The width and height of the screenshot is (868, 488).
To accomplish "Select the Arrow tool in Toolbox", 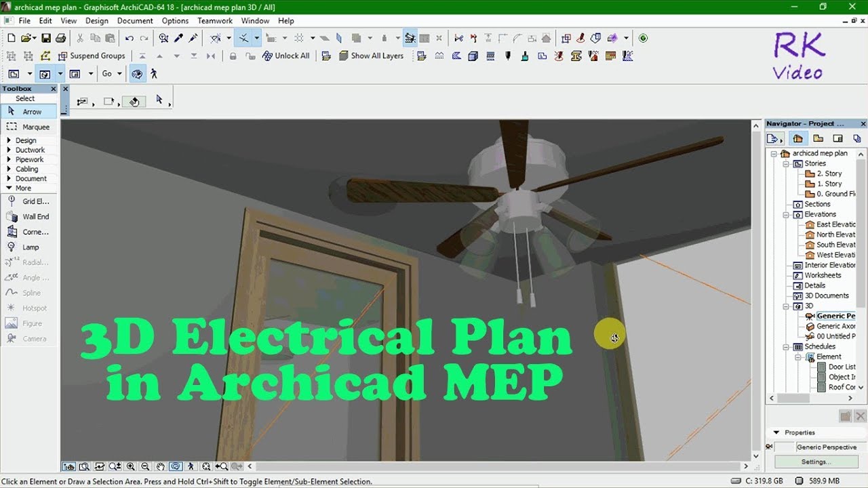I will (x=29, y=111).
